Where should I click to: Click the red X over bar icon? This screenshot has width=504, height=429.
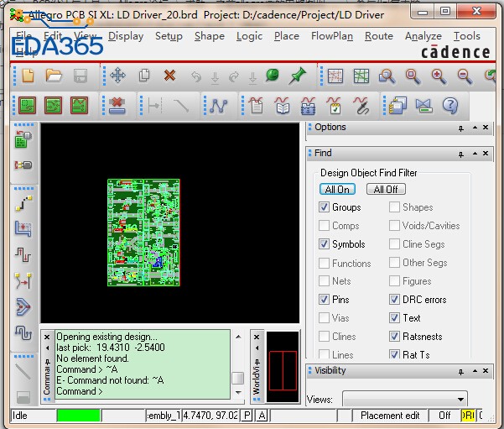coord(117,106)
